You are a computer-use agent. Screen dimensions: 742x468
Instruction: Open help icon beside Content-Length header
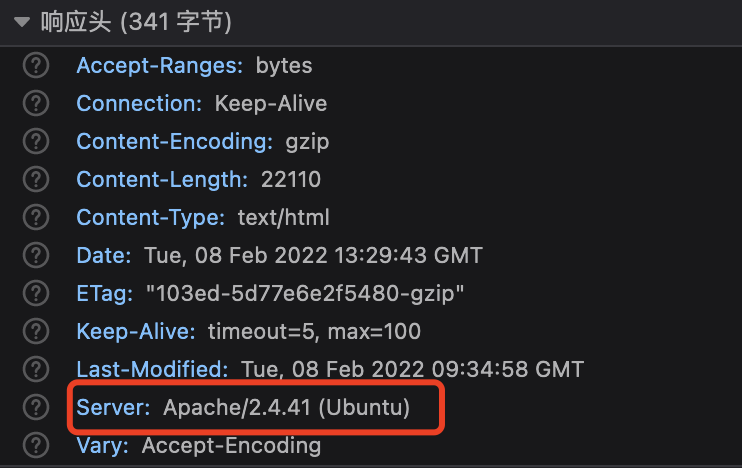coord(36,179)
